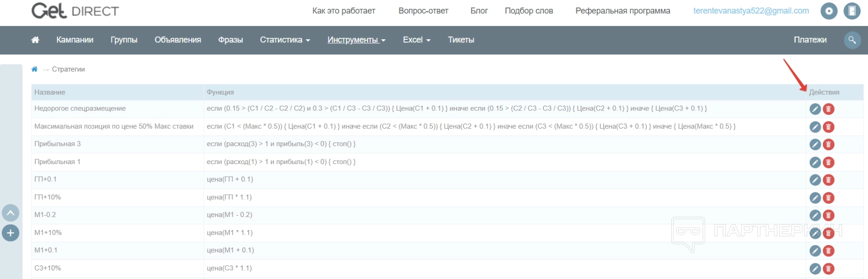The width and height of the screenshot is (868, 279).
Task: Edit the М1-0.2 strategy
Action: pos(815,215)
